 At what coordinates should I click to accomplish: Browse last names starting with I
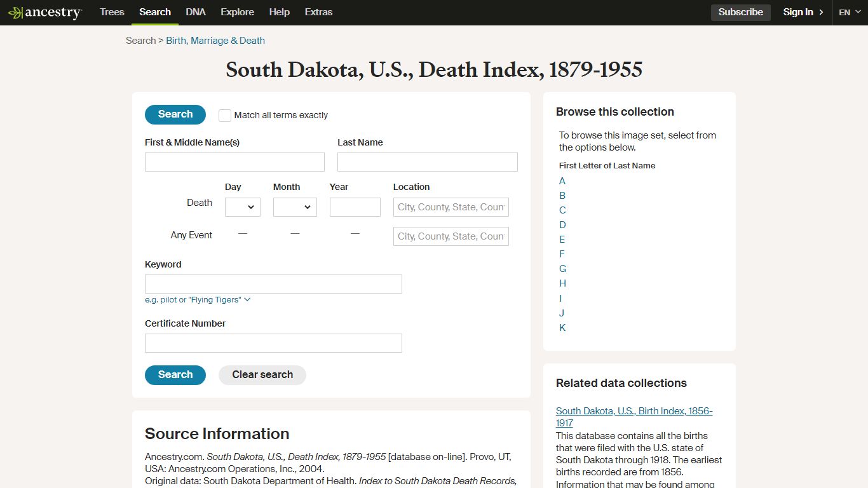coord(560,299)
